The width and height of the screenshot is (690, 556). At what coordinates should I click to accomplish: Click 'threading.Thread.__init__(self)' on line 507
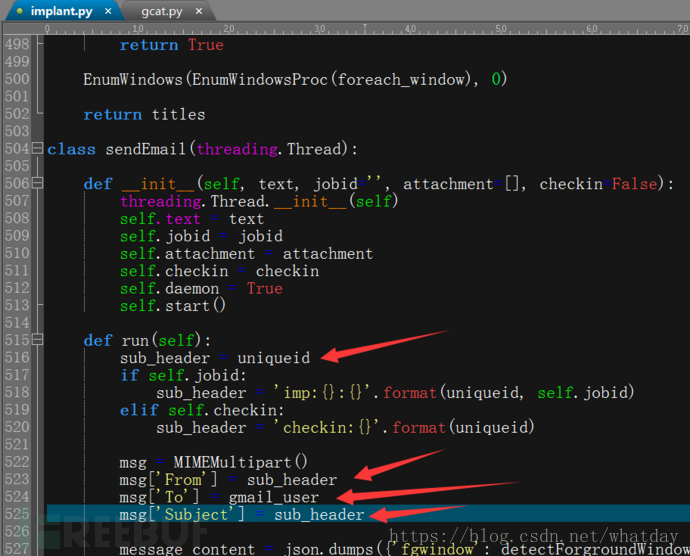[259, 202]
